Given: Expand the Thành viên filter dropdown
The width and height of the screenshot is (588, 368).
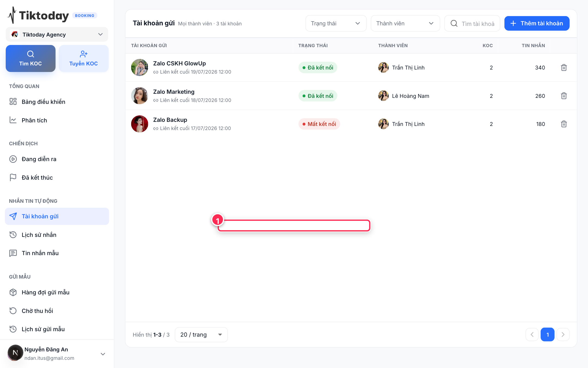Looking at the screenshot, I should pos(405,23).
